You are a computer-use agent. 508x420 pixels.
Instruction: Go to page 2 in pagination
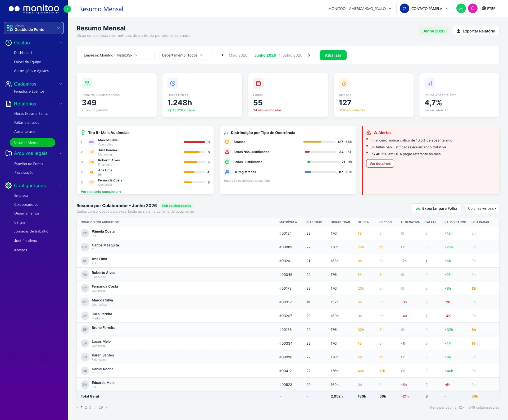(x=86, y=407)
